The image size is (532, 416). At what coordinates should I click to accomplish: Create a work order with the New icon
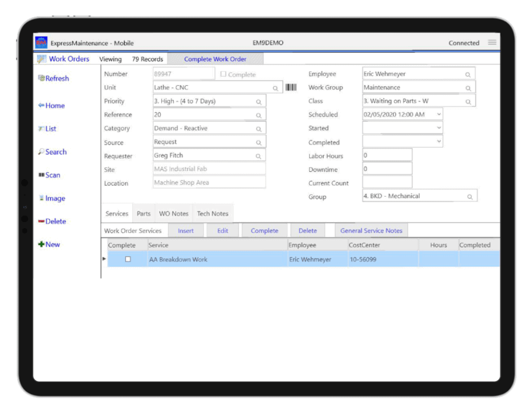coord(49,244)
